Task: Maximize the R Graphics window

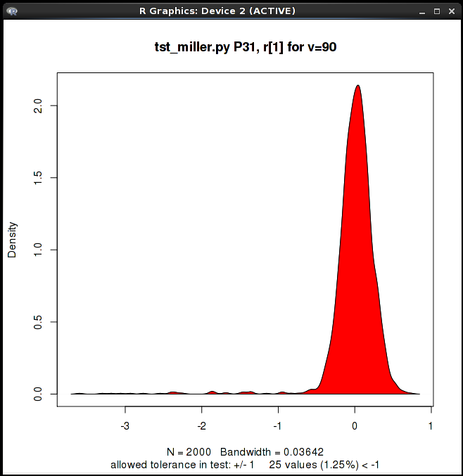Action: tap(437, 11)
